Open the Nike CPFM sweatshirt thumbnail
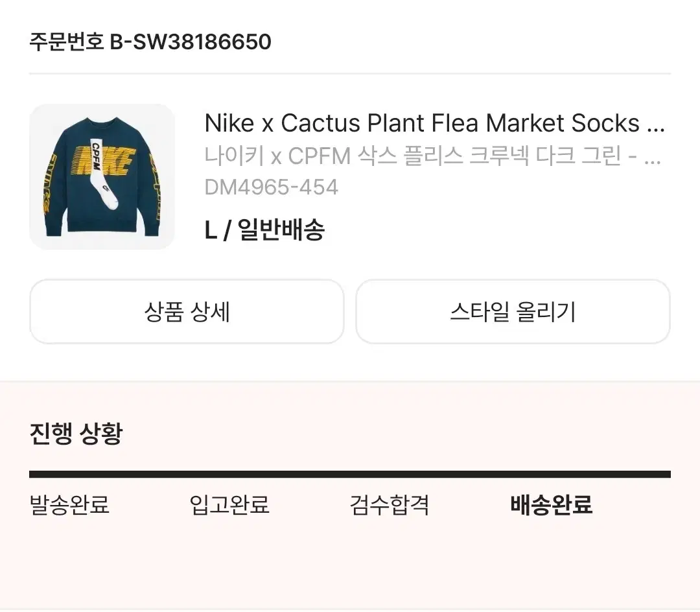The height and width of the screenshot is (612, 700). 102,176
